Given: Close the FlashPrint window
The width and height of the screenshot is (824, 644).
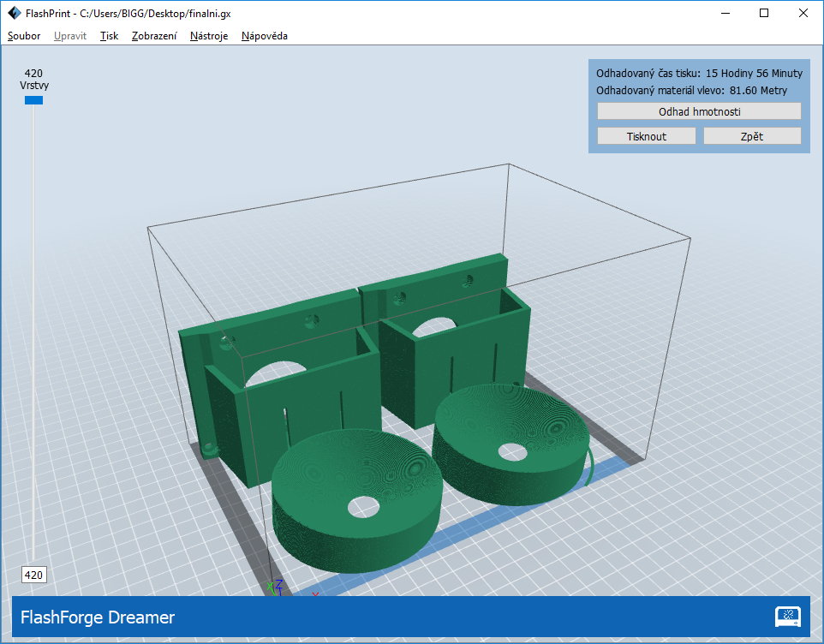Looking at the screenshot, I should point(803,13).
